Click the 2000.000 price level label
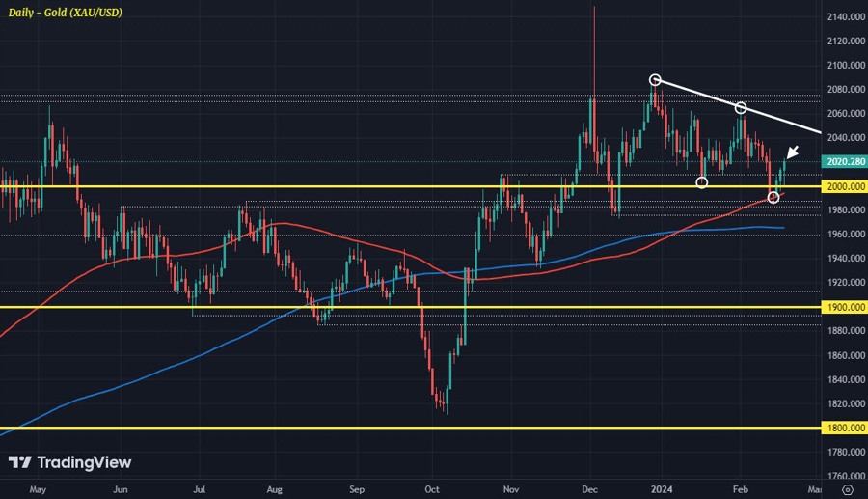Viewport: 868px width, 499px height. (x=845, y=186)
